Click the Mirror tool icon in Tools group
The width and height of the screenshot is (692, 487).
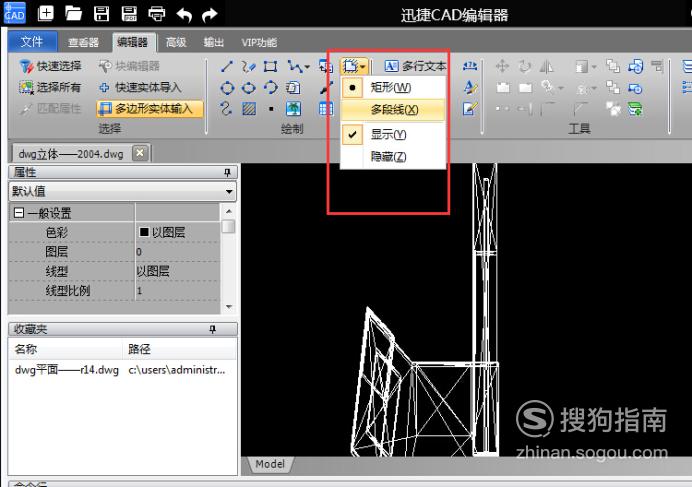pos(546,67)
